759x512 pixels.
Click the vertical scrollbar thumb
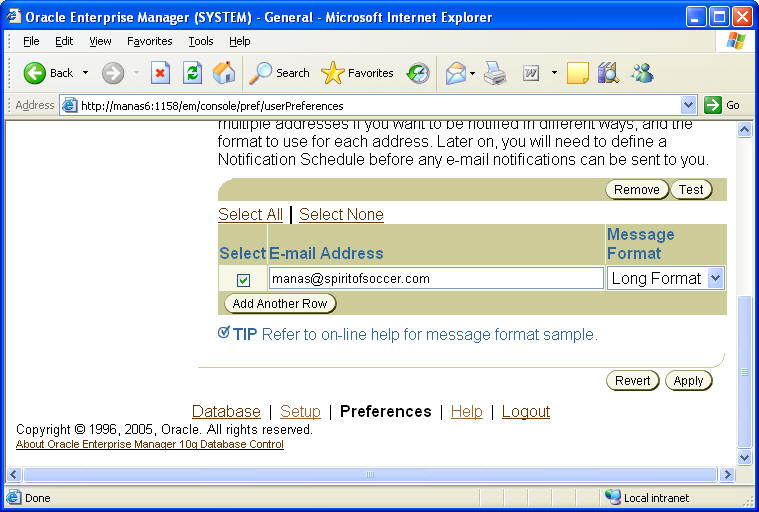[x=744, y=372]
